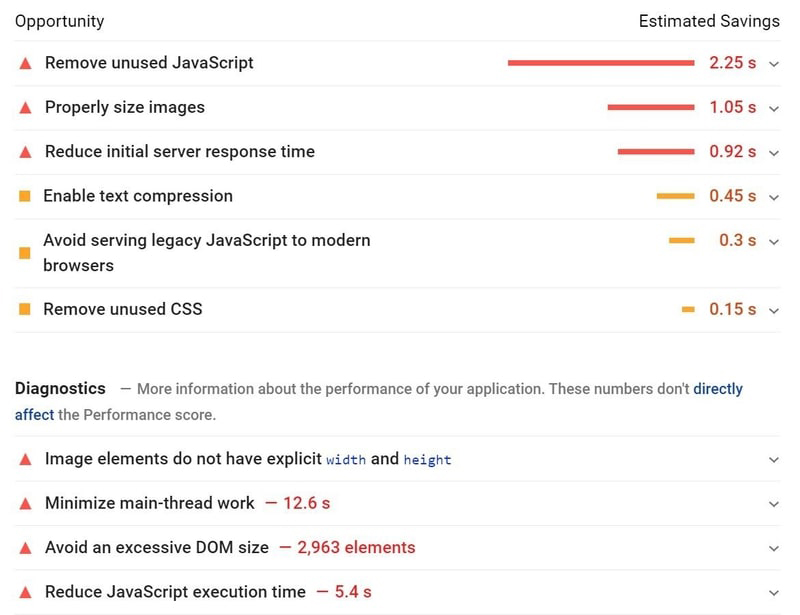This screenshot has width=800, height=615.
Task: Open details for Reduce JavaScript execution time
Action: click(x=773, y=591)
